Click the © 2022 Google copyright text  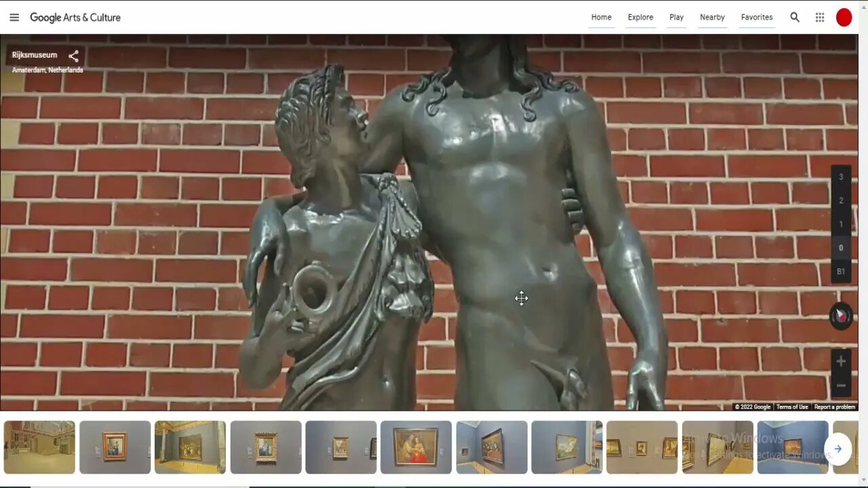point(753,407)
